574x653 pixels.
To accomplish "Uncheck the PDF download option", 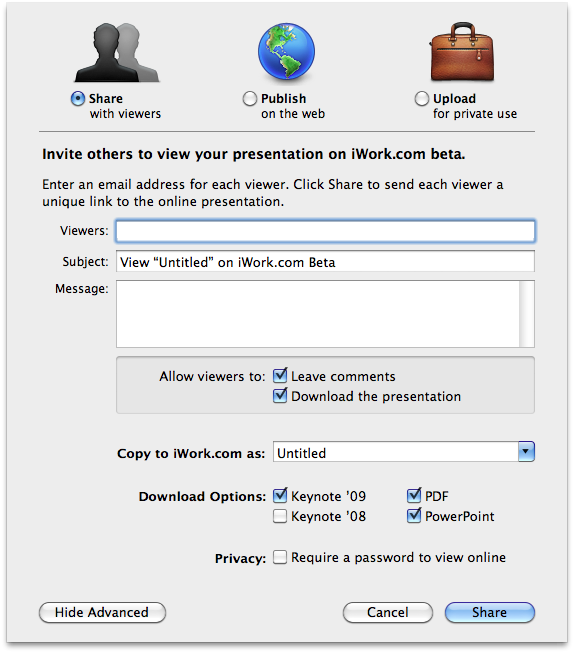I will [414, 496].
